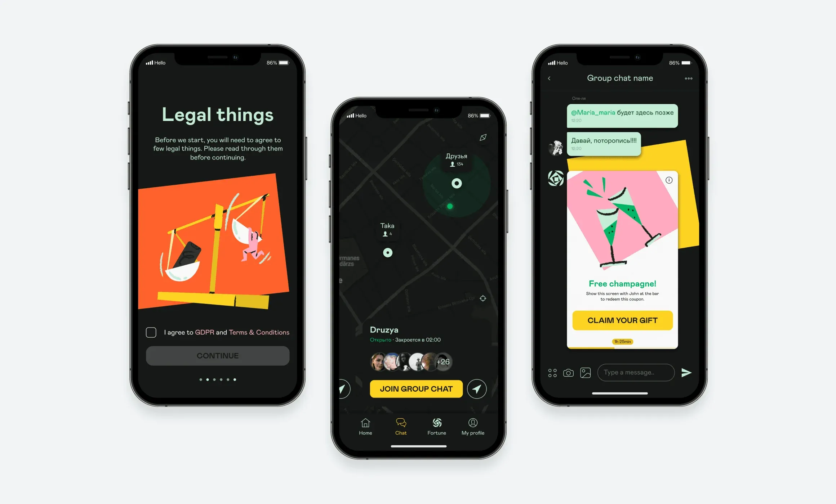The image size is (836, 504).
Task: Click the CLAIM YOUR GIFT button
Action: [621, 320]
